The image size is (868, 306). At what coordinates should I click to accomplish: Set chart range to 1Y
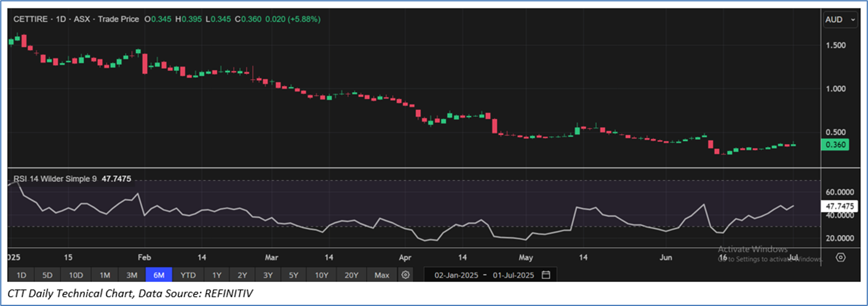pos(217,275)
